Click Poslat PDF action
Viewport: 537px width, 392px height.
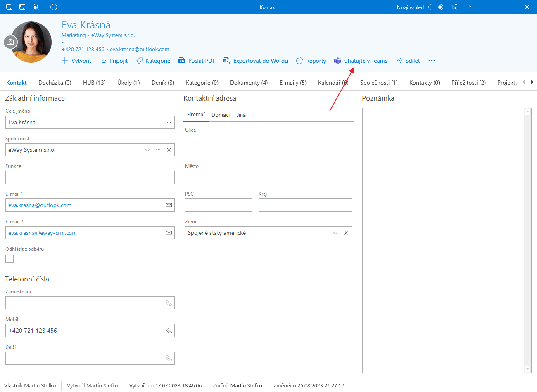197,61
